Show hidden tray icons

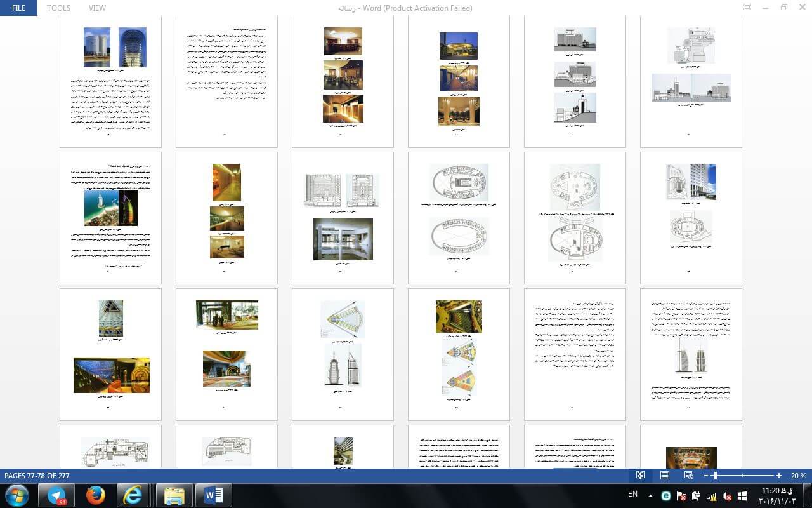650,495
